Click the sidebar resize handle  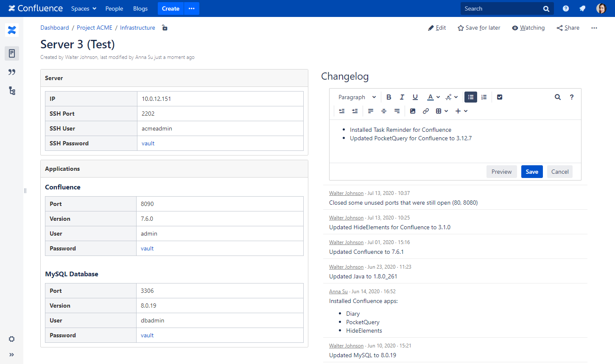coord(25,191)
